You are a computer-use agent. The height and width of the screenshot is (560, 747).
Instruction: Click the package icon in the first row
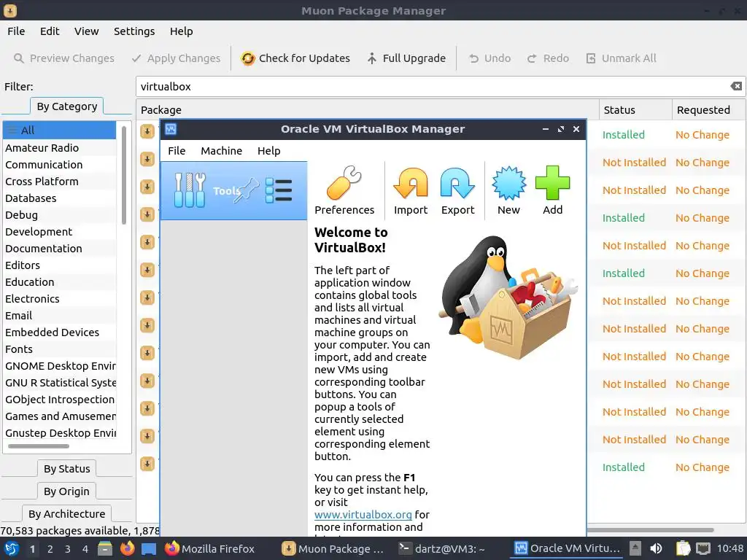[147, 131]
